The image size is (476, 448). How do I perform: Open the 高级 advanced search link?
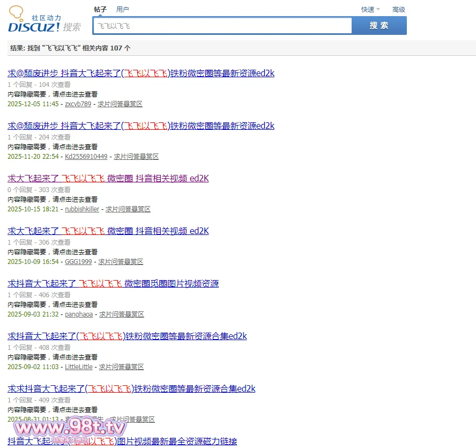[x=398, y=9]
